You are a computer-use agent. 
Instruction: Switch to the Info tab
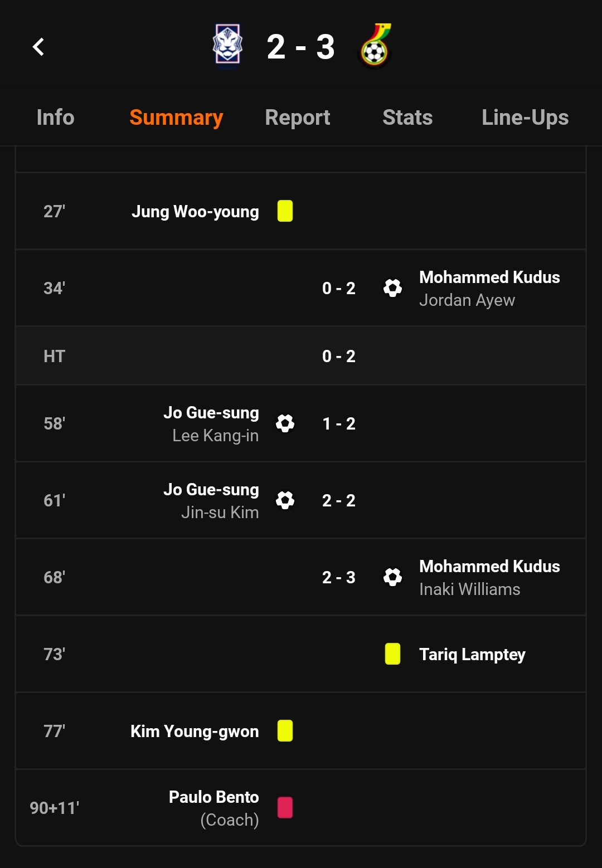coord(55,118)
